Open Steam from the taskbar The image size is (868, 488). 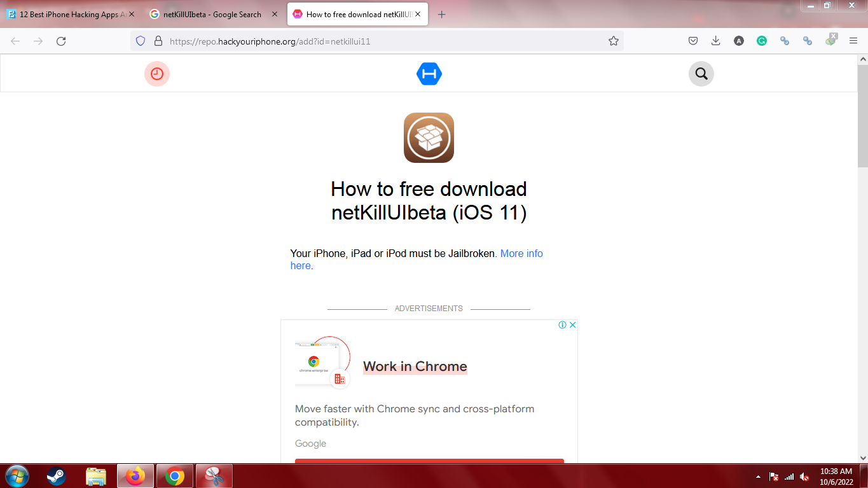pos(56,476)
